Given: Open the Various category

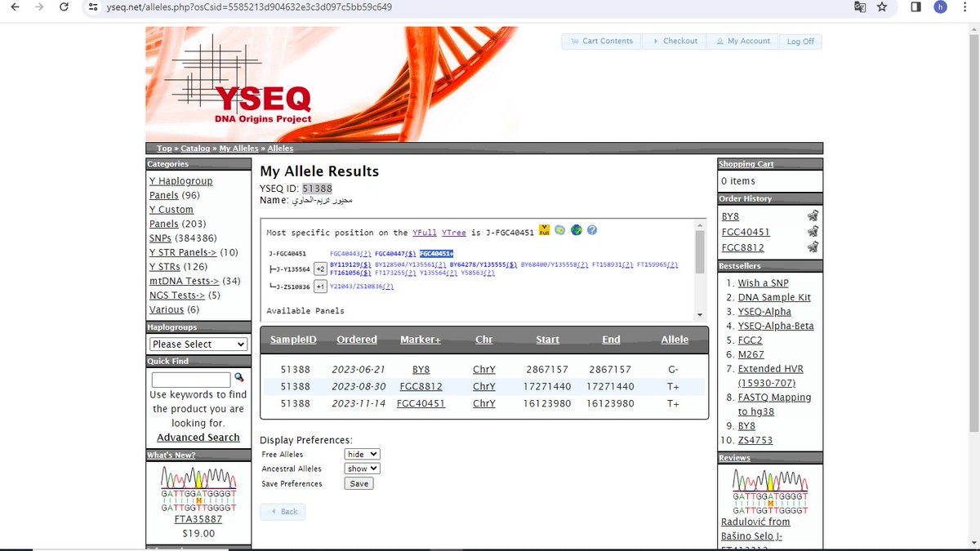Looking at the screenshot, I should [167, 309].
